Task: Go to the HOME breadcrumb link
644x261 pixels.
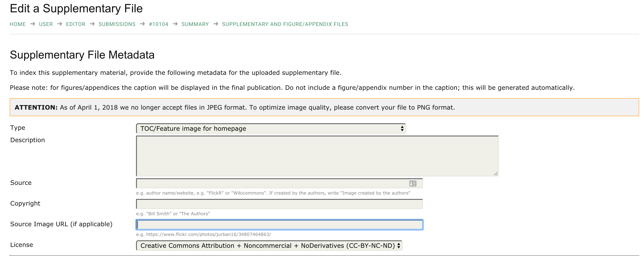Action: coord(18,24)
